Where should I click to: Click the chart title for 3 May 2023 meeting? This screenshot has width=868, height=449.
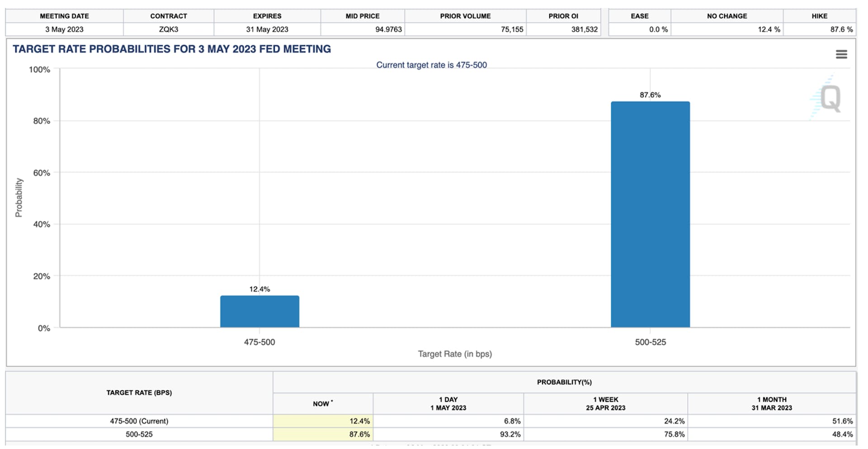click(172, 49)
